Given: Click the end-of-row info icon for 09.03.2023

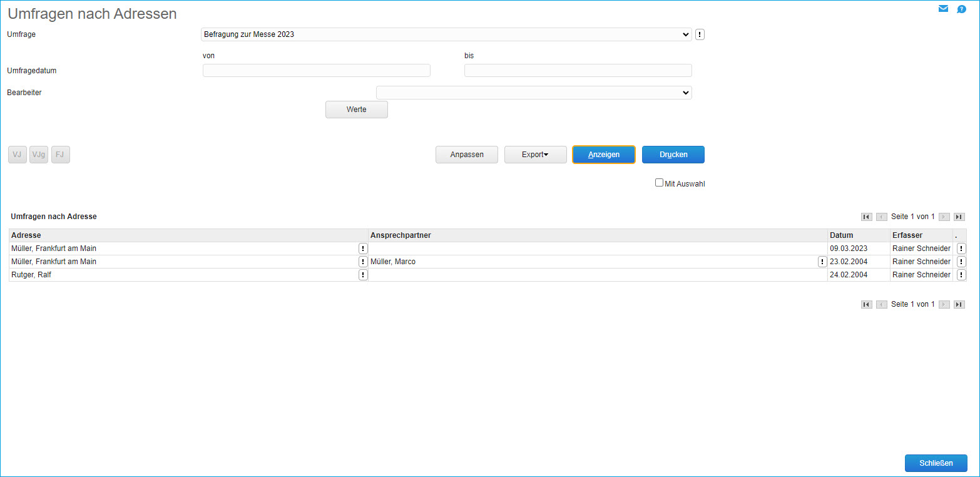Looking at the screenshot, I should click(961, 249).
